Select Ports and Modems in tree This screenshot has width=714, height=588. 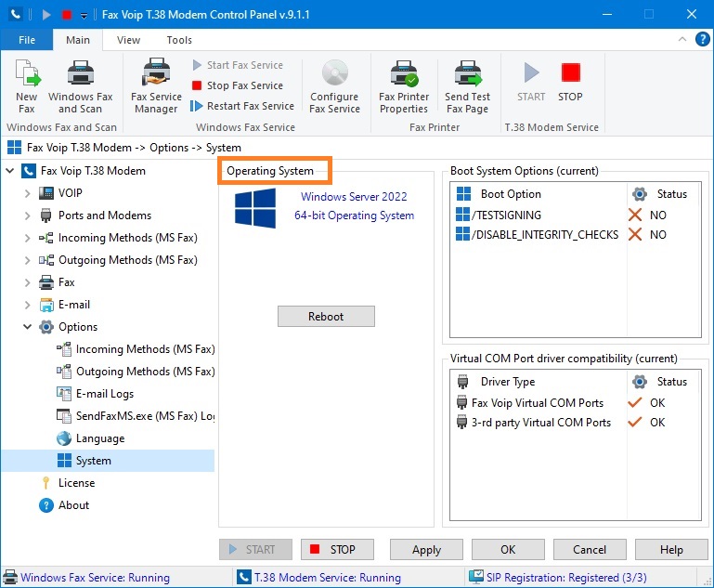coord(105,216)
